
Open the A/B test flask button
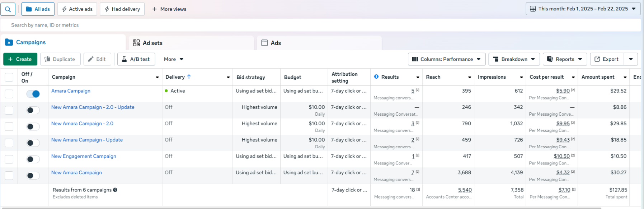coord(136,59)
